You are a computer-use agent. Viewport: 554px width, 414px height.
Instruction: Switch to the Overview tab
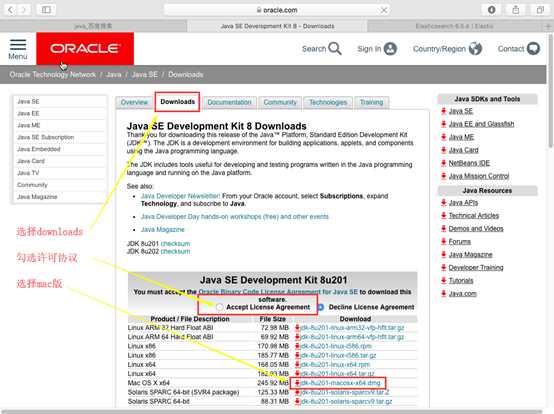[x=134, y=102]
